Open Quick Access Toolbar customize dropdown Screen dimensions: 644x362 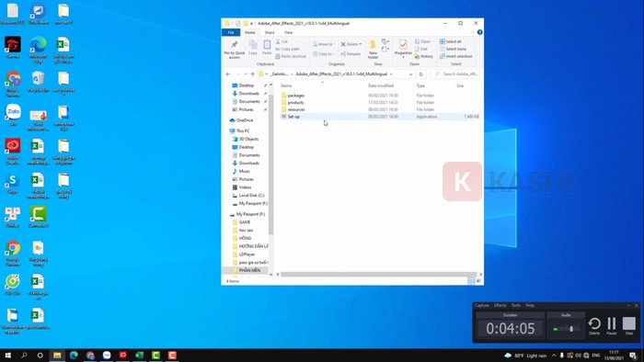click(x=251, y=23)
